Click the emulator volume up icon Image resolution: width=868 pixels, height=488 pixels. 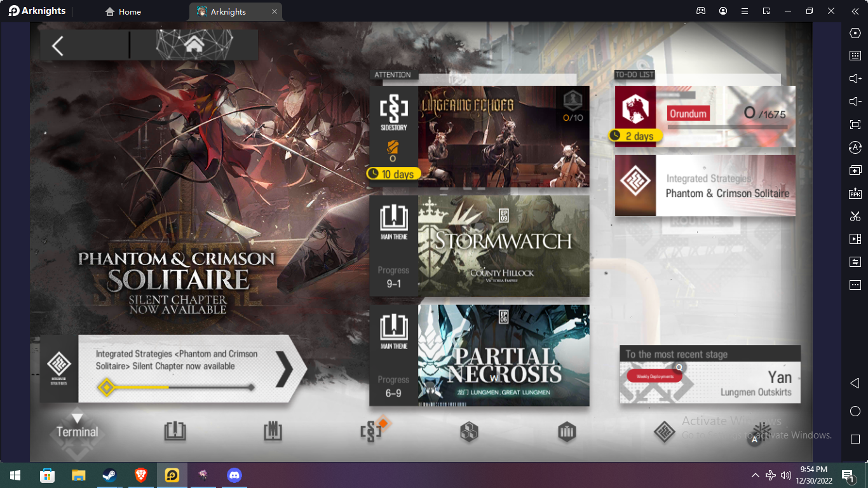pyautogui.click(x=855, y=79)
